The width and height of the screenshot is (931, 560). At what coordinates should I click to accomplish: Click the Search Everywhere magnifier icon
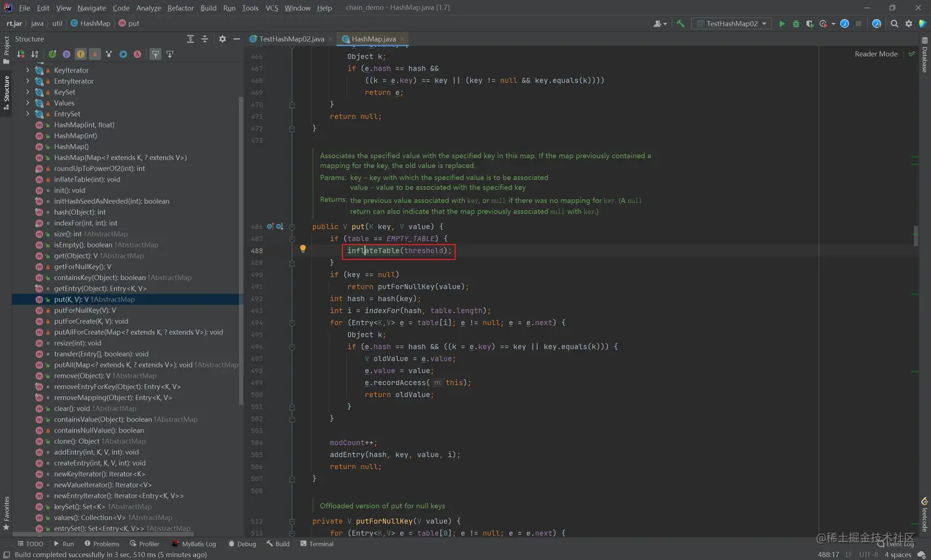[894, 23]
